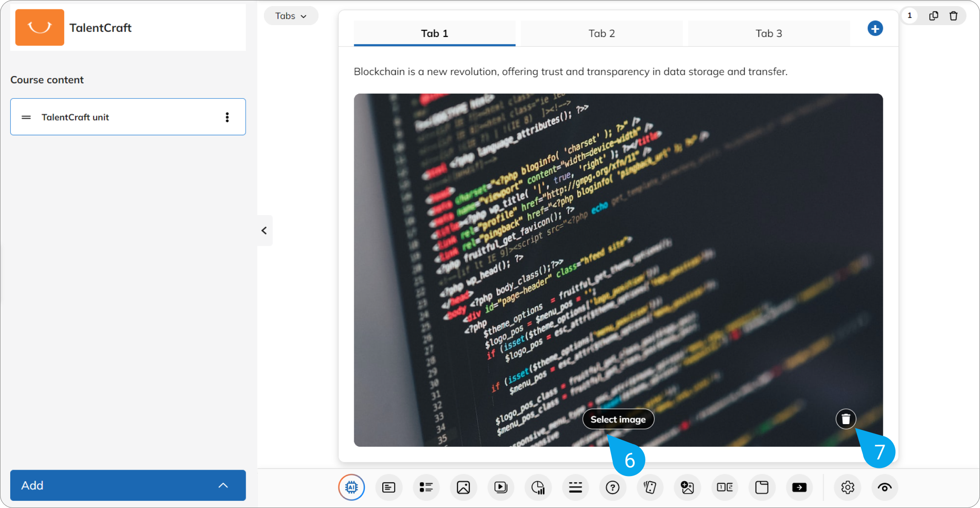The image size is (980, 508).
Task: Delete the image using trash icon
Action: tap(845, 419)
